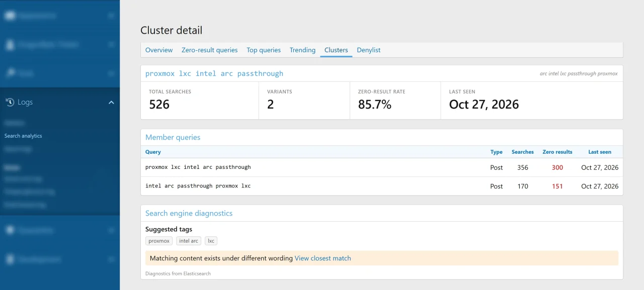Select the query row intel arc passthrough proxmox lxc

[x=382, y=186]
